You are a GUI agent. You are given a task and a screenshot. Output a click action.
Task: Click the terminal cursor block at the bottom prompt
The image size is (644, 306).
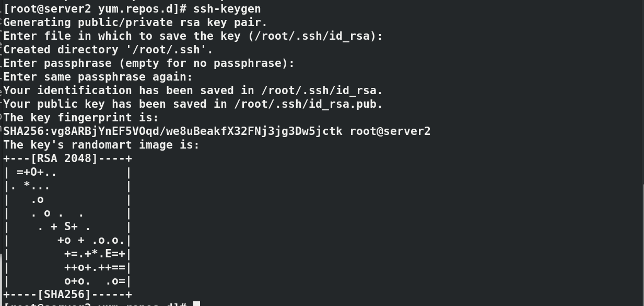coord(196,304)
